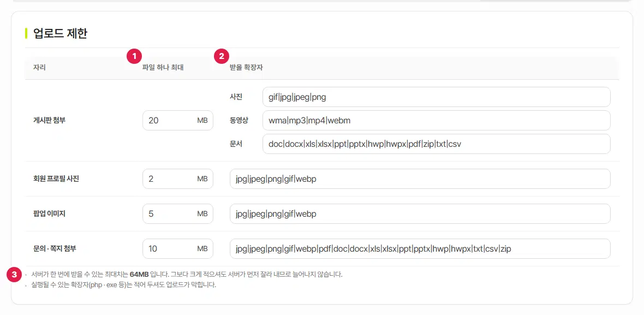This screenshot has height=315, width=644.
Task: Click the 게시판 첨부 max size field
Action: 178,120
